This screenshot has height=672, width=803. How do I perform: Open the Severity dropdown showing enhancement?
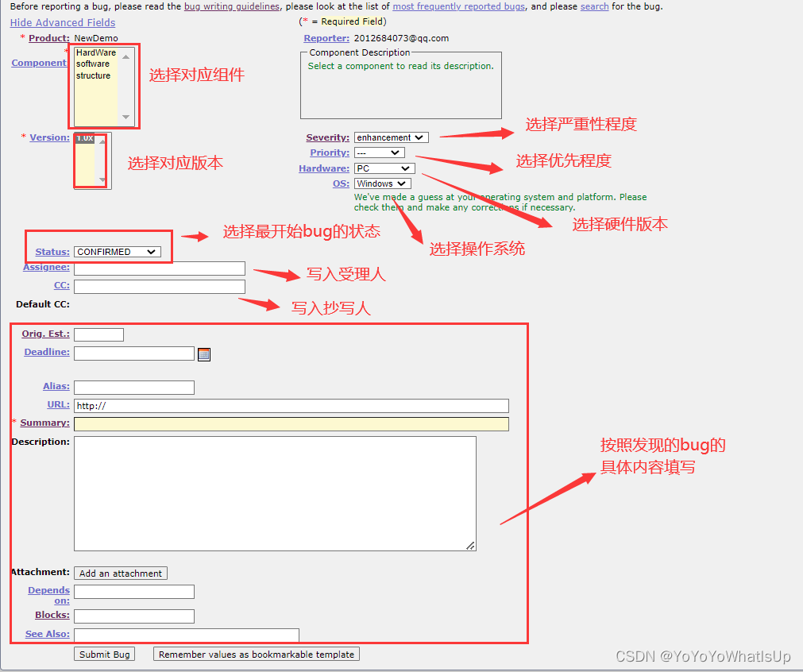391,137
